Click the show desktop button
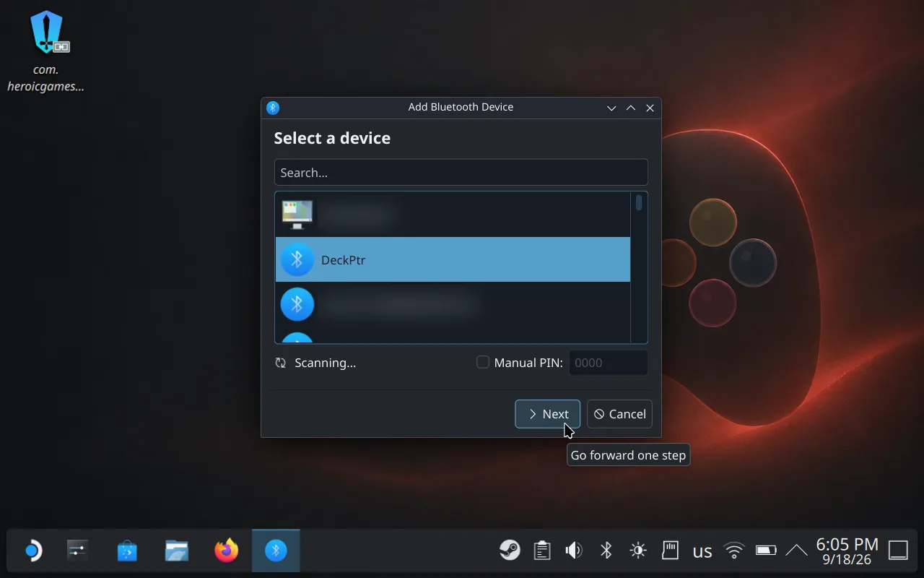 [x=898, y=551]
